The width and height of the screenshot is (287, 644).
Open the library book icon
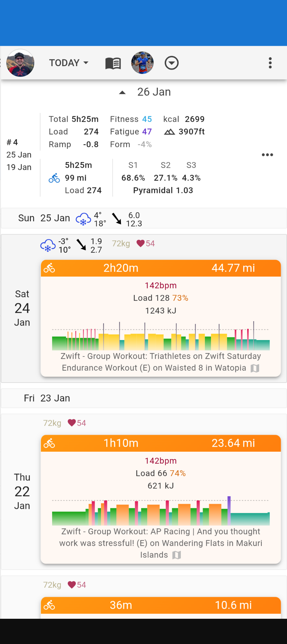(113, 63)
